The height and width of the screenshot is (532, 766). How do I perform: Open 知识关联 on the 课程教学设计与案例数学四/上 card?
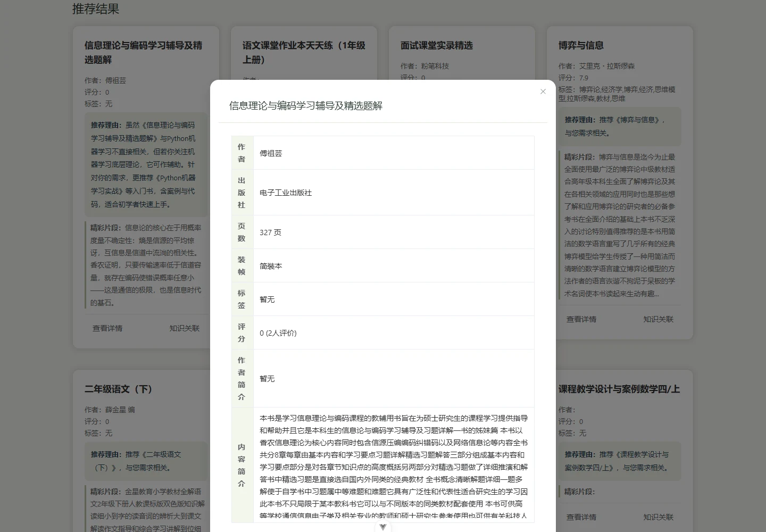tap(659, 517)
